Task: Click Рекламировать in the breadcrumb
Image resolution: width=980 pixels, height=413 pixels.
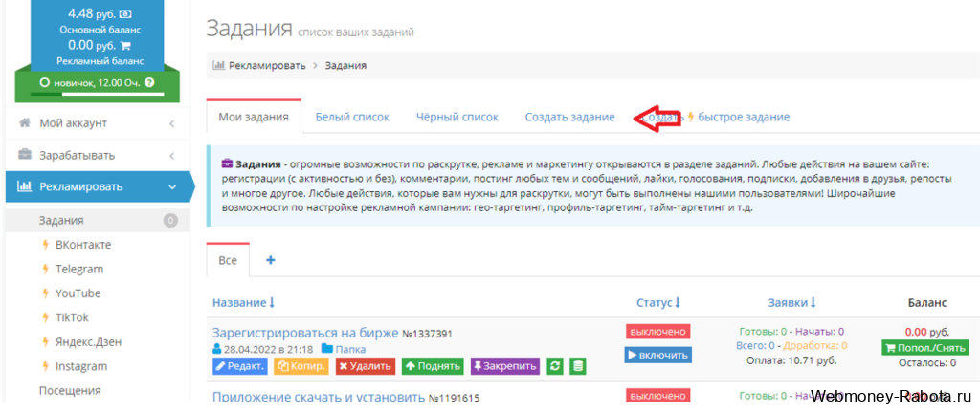Action: coord(268,65)
